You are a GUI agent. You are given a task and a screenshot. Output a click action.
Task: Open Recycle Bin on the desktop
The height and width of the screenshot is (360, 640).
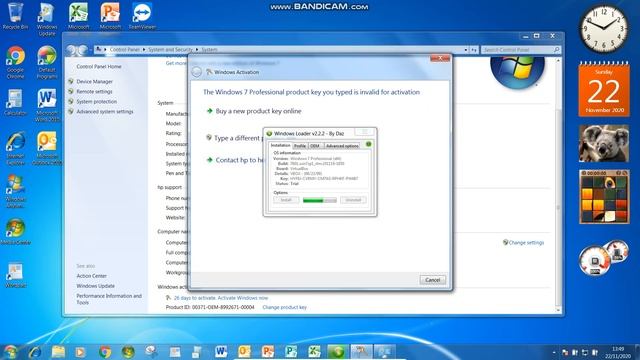[x=15, y=16]
